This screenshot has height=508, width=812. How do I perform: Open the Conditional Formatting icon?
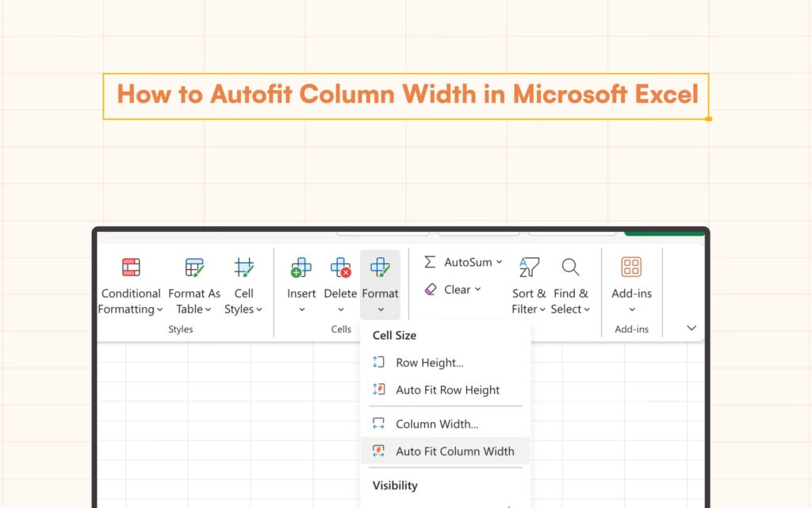click(131, 267)
